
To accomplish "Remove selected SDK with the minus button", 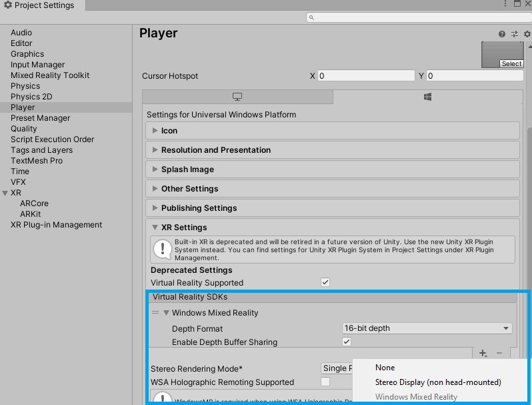I will click(499, 353).
